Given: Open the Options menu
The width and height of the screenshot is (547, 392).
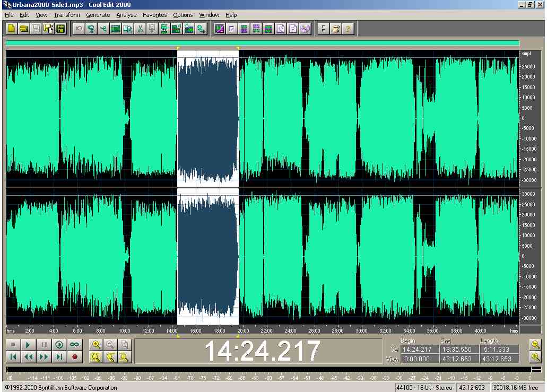Looking at the screenshot, I should pos(183,15).
